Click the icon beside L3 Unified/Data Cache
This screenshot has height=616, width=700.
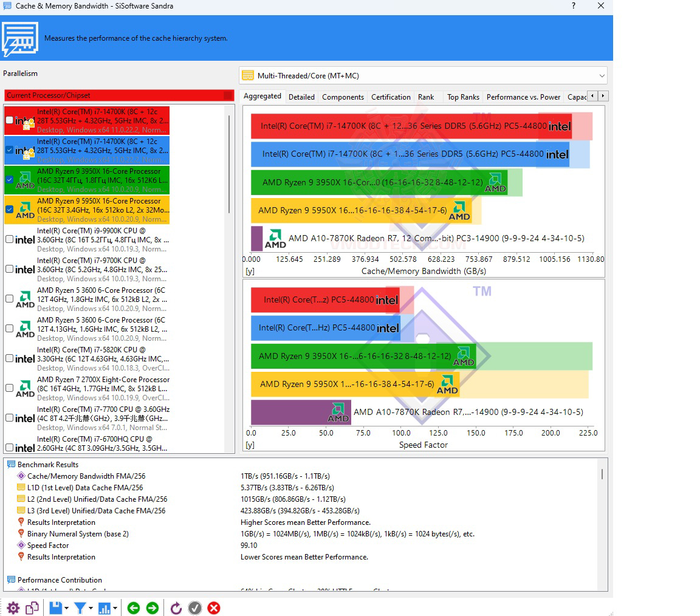[21, 511]
